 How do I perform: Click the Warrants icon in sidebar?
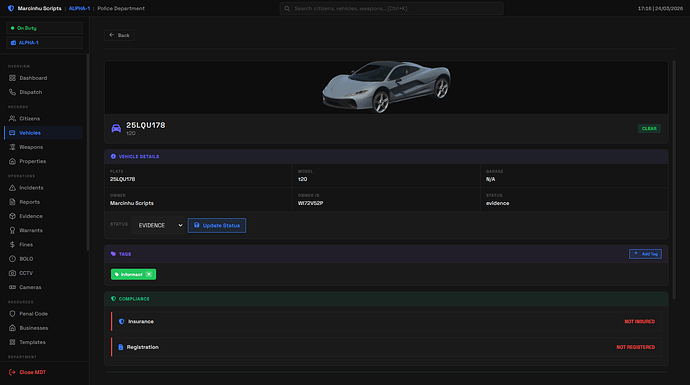pyautogui.click(x=12, y=230)
